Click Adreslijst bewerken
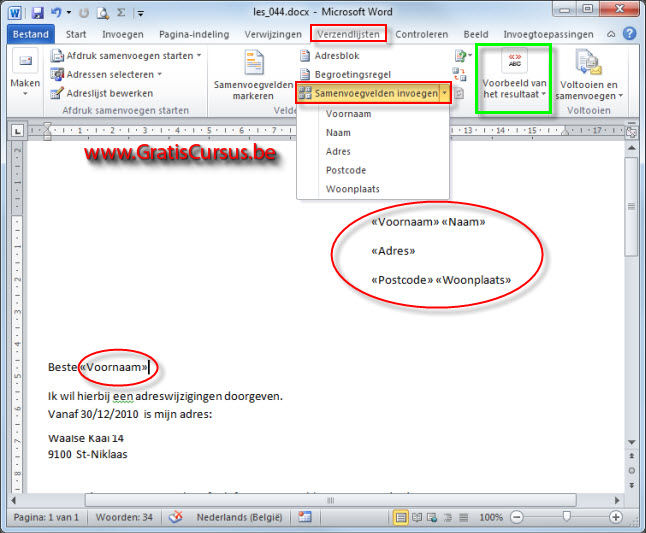The height and width of the screenshot is (533, 646). click(102, 94)
